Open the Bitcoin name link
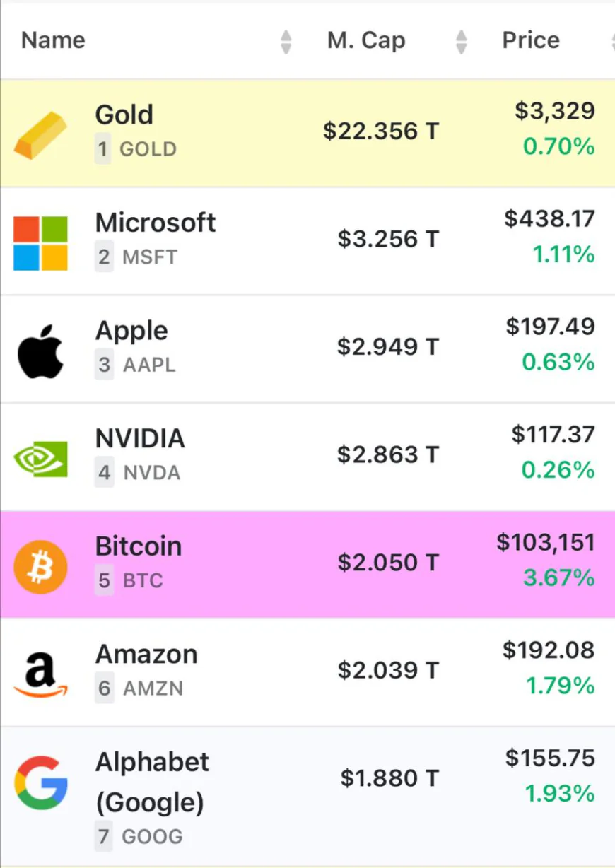Screen dimensions: 615x868 coord(139,546)
